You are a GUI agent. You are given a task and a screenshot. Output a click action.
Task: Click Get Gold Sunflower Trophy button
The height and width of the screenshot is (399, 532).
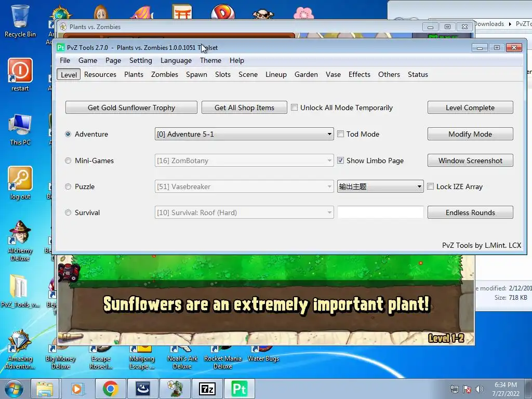(131, 108)
